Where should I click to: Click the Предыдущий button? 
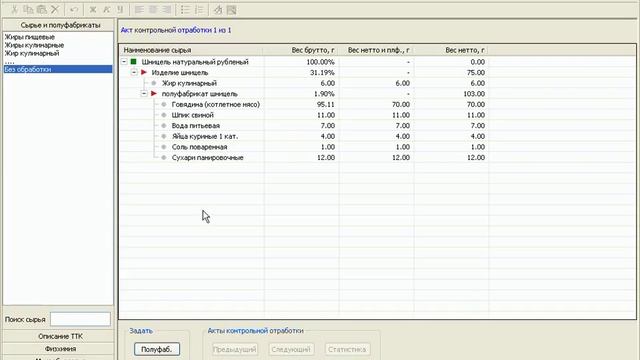coord(235,349)
